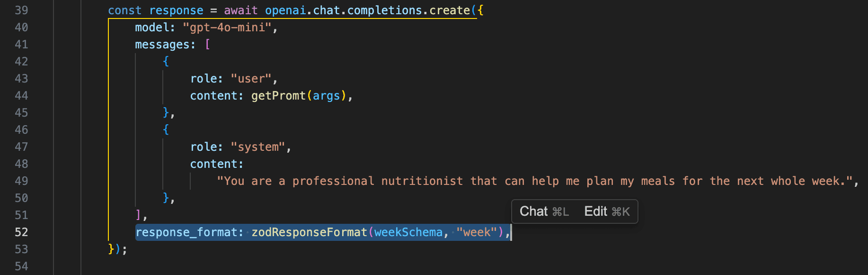The height and width of the screenshot is (275, 868).
Task: Click line number 52 in gutter
Action: tap(21, 232)
